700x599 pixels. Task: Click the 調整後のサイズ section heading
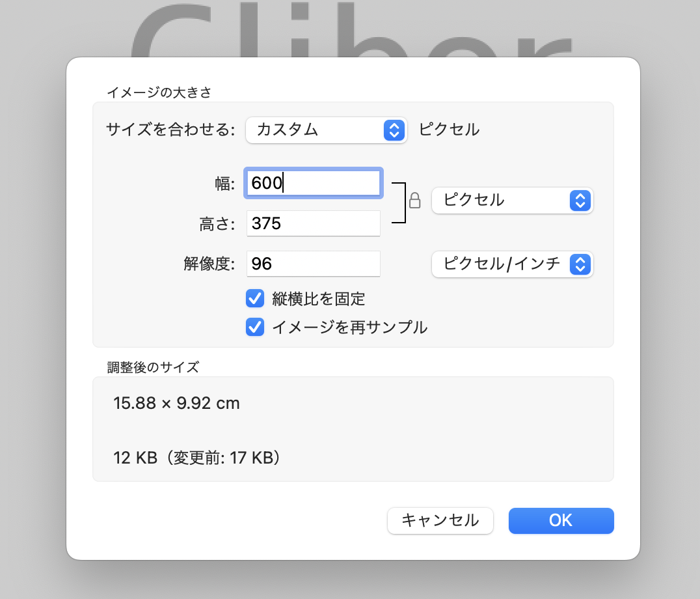point(153,367)
